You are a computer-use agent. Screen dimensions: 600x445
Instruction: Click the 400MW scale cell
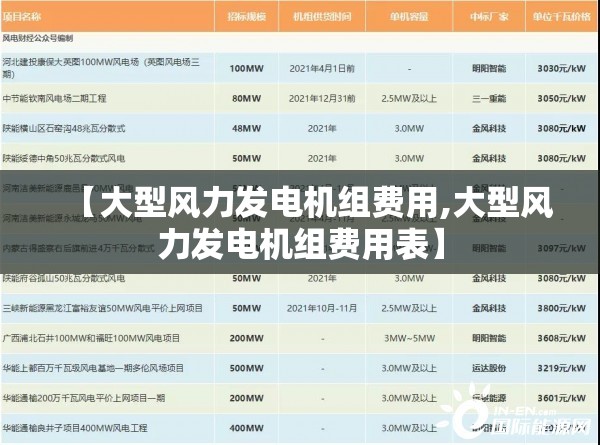point(246,428)
